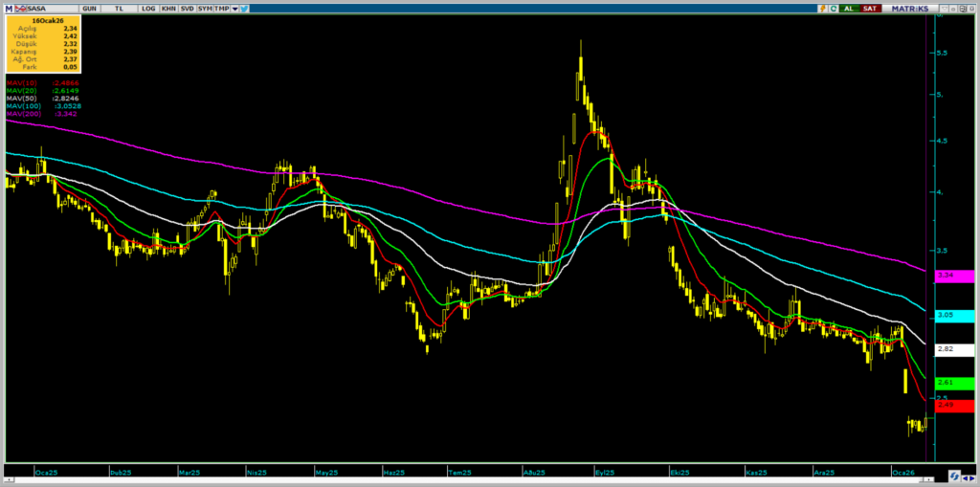Click the blue left arrow to move chart back
Image resolution: width=980 pixels, height=487 pixels.
[x=966, y=478]
